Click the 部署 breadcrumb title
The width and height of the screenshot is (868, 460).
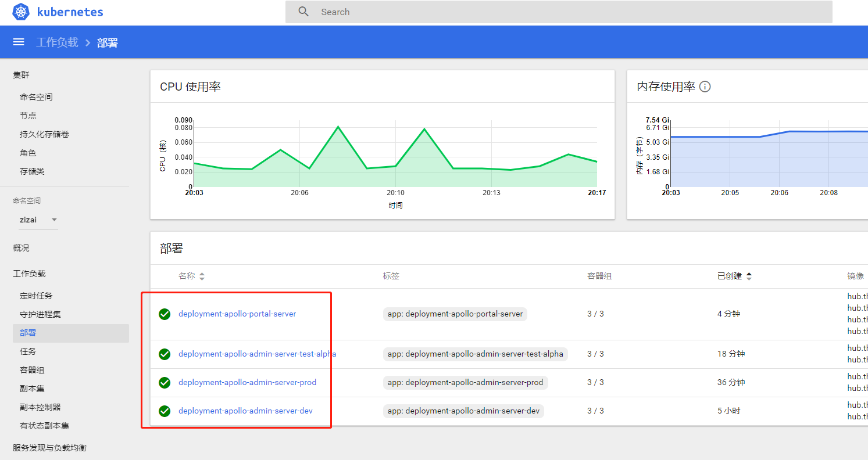pyautogui.click(x=108, y=43)
